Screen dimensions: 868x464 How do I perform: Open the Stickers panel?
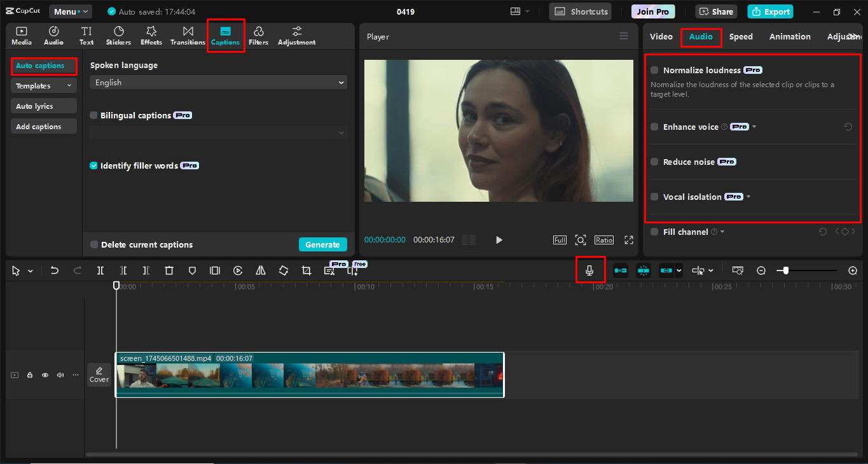[118, 36]
